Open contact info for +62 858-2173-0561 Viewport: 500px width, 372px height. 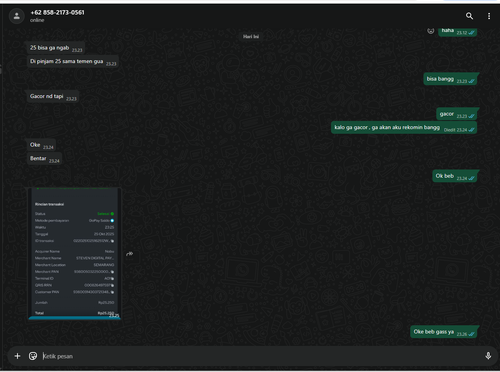pos(57,13)
